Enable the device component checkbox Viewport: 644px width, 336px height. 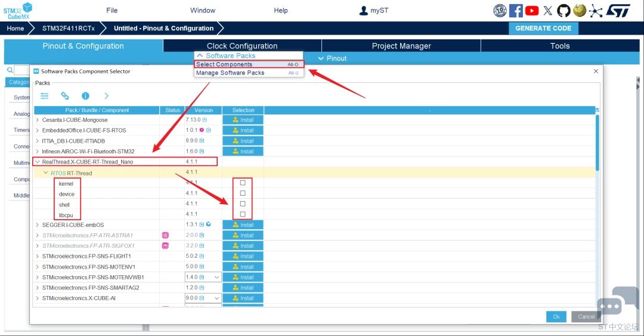(243, 193)
